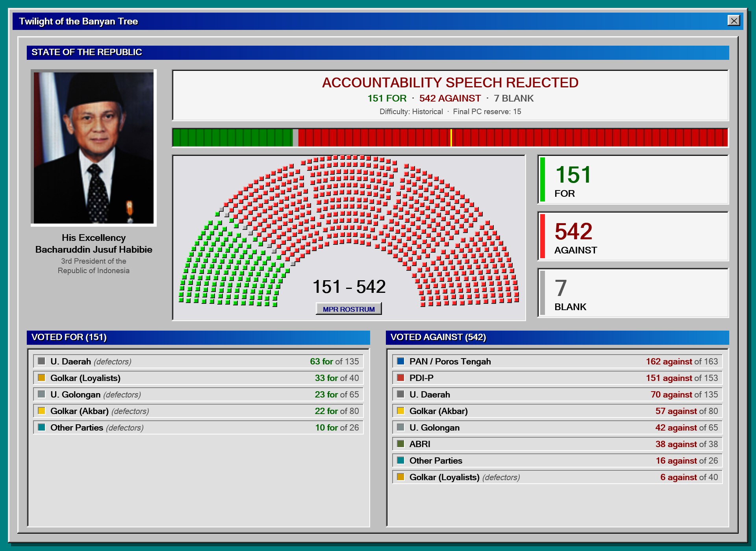
Task: Click the '151 – 542' hemicycle score
Action: (x=349, y=287)
